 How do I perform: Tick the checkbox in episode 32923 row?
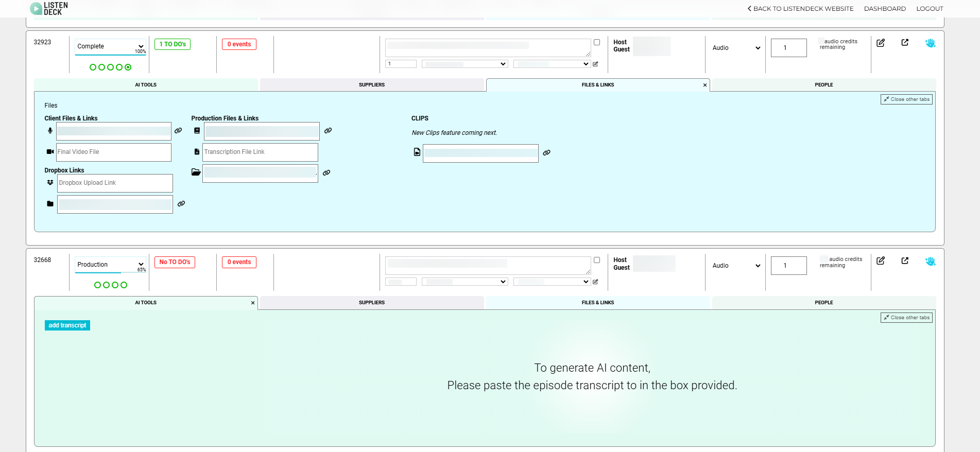click(x=597, y=42)
